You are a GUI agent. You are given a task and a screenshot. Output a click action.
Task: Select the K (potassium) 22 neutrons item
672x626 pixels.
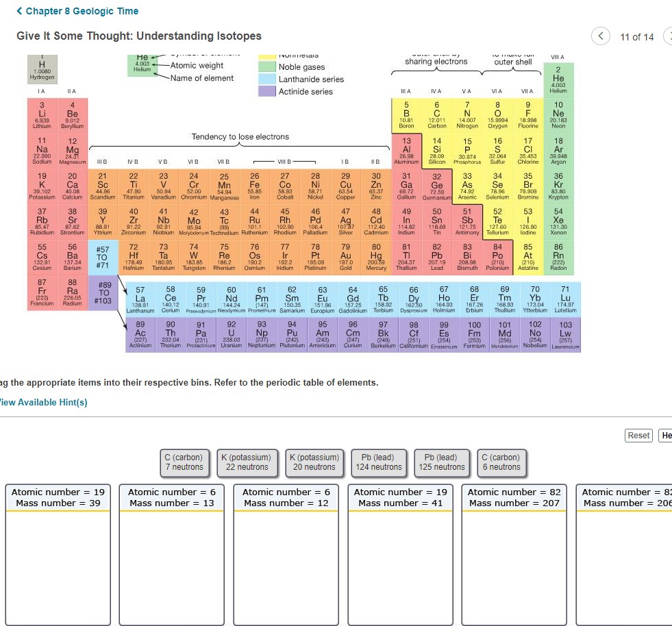click(x=247, y=462)
